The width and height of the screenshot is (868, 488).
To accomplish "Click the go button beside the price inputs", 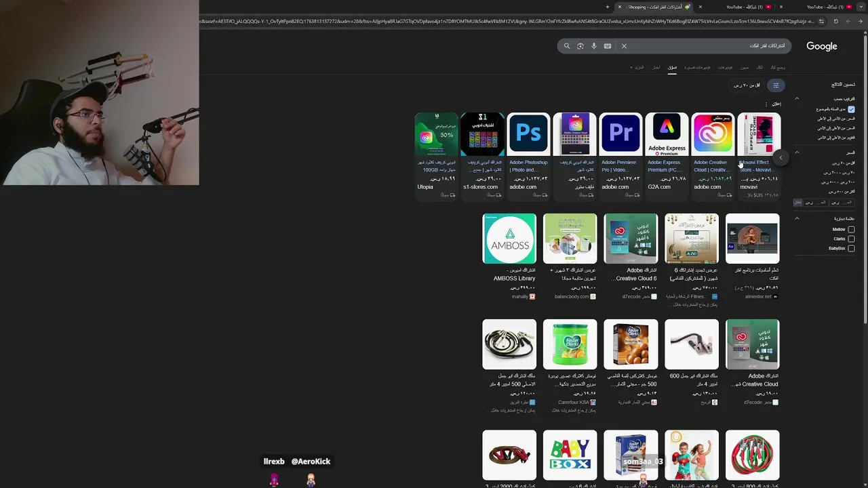I will (798, 203).
